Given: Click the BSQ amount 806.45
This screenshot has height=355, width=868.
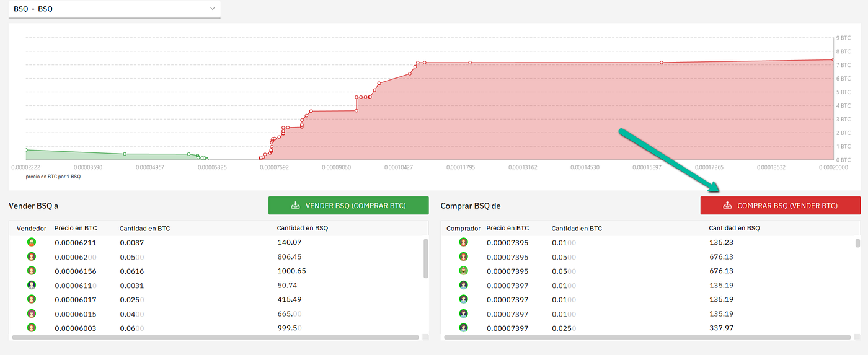Looking at the screenshot, I should click(289, 256).
